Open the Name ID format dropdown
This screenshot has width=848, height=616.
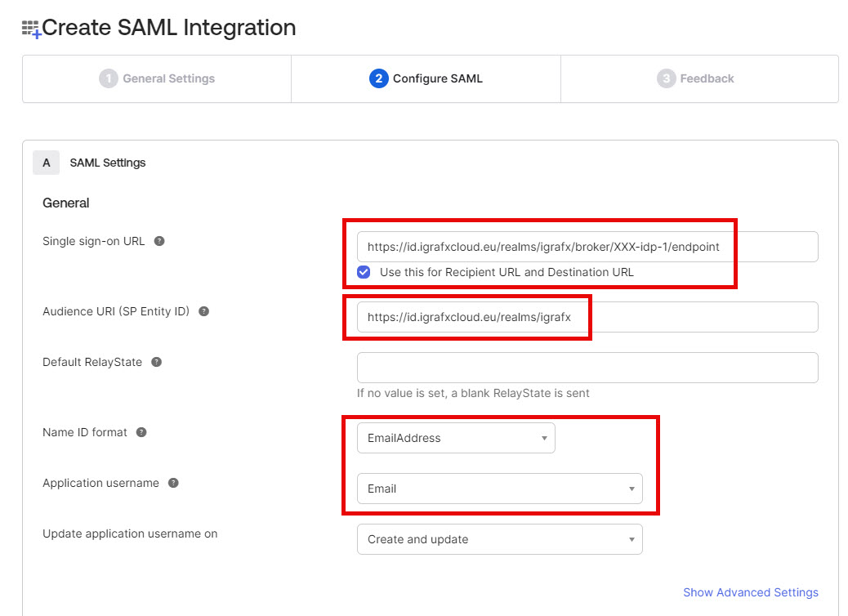[x=456, y=438]
